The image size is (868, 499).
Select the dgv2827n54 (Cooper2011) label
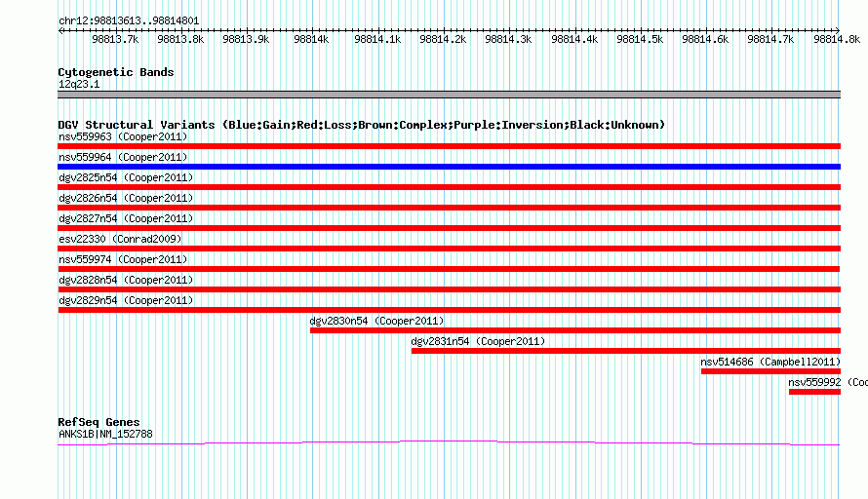126,218
